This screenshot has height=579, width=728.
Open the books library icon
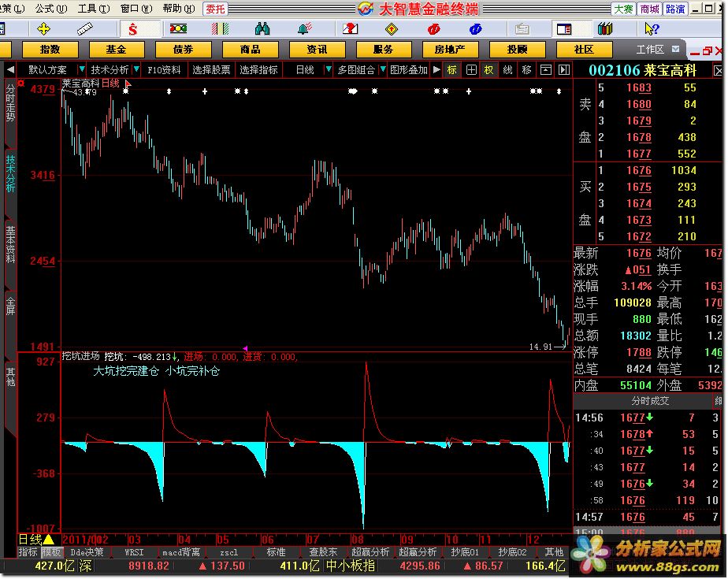[605, 29]
